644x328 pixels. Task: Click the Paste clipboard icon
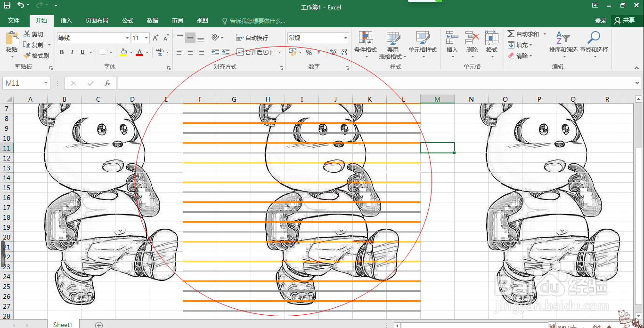(12, 39)
